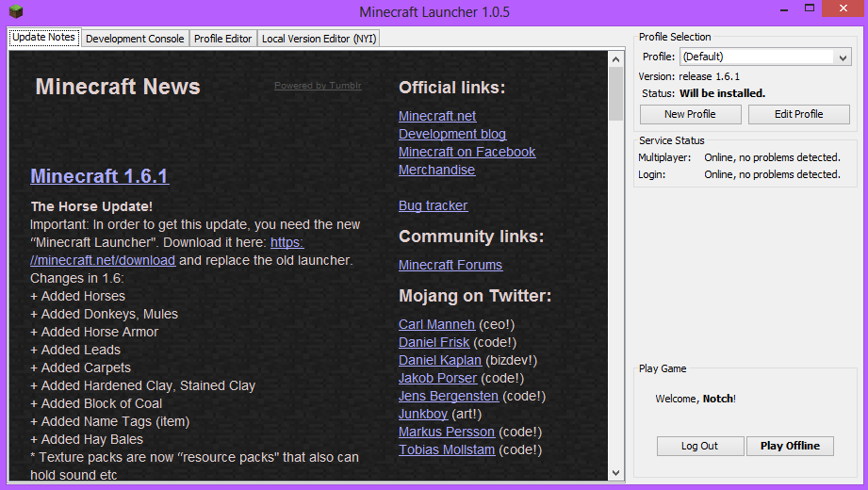Click 'The Horse Update!' text
Image resolution: width=868 pixels, height=490 pixels.
coord(92,206)
